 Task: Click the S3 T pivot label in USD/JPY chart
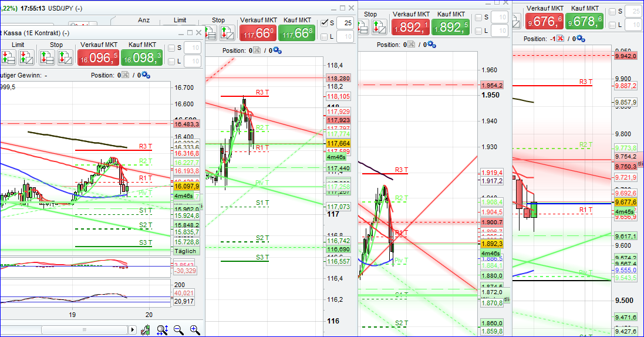262,257
